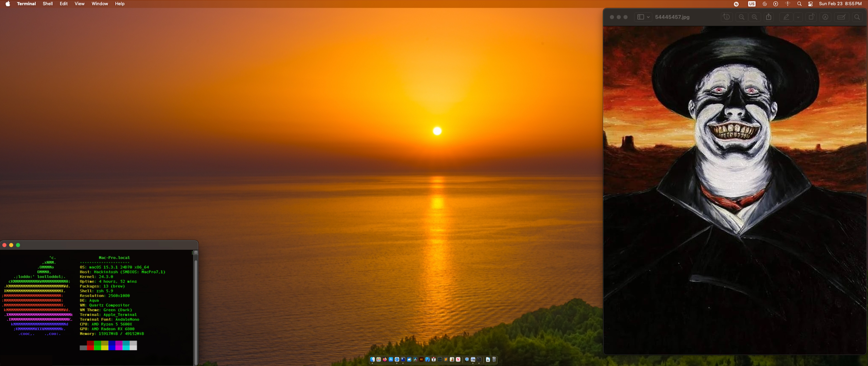Open the Trash from the Dock
Viewport: 868px width, 366px height.
(494, 359)
